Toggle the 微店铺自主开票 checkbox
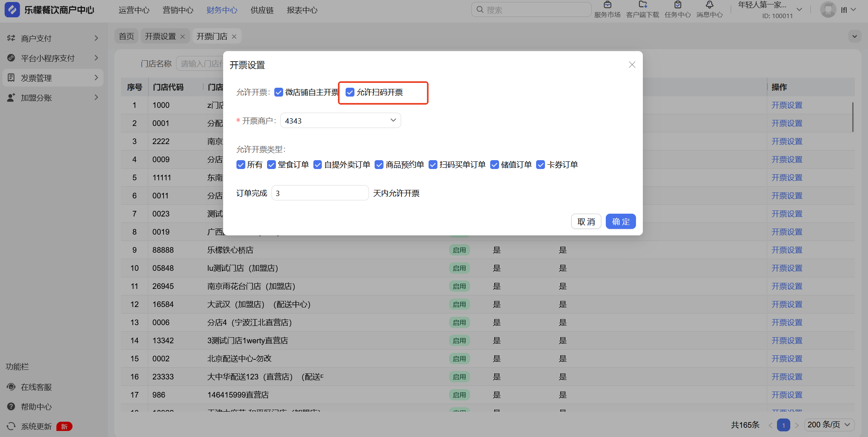 279,92
